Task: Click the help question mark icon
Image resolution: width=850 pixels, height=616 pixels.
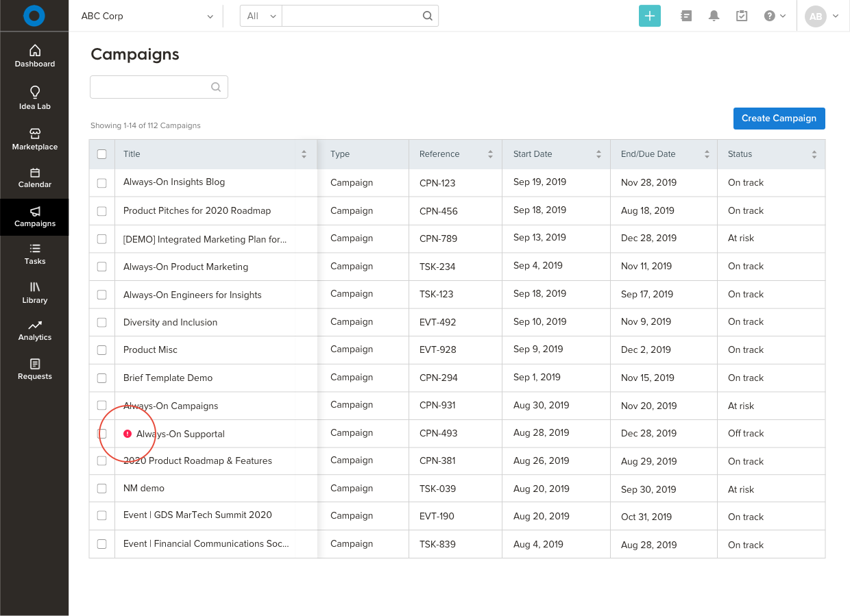Action: [770, 16]
